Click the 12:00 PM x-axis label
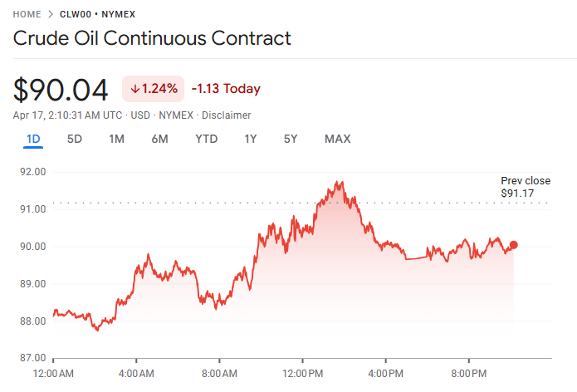This screenshot has width=577, height=392. 302,373
